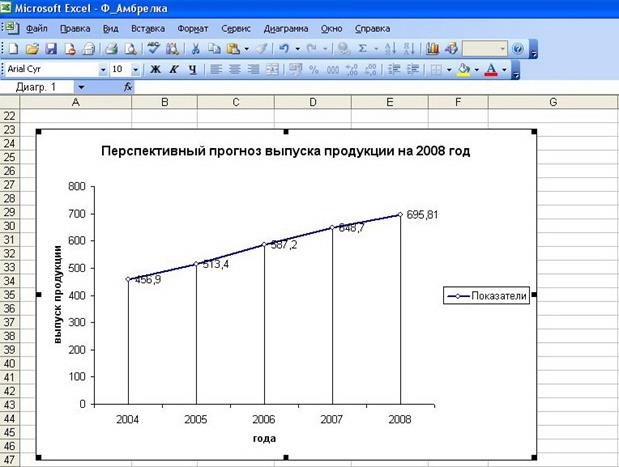
Task: Toggle underline formatting (Ч)
Action: [x=191, y=69]
